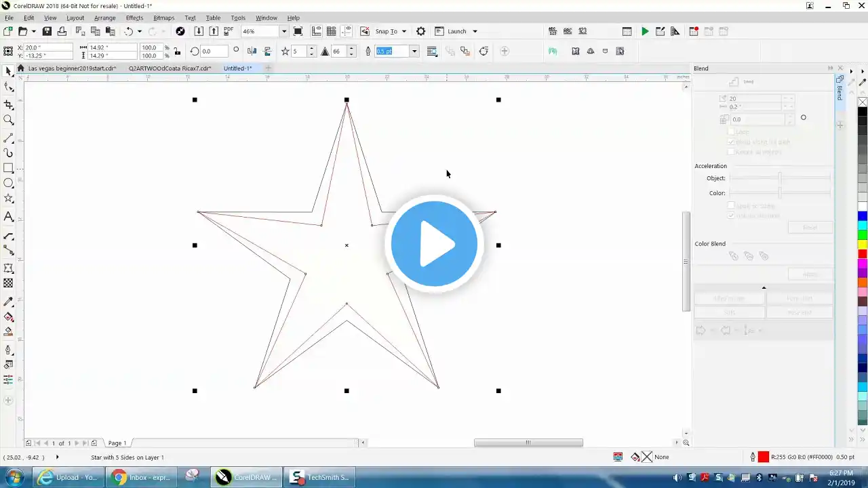868x488 pixels.
Task: Select the Star polygon tool in toolbox
Action: (x=8, y=199)
